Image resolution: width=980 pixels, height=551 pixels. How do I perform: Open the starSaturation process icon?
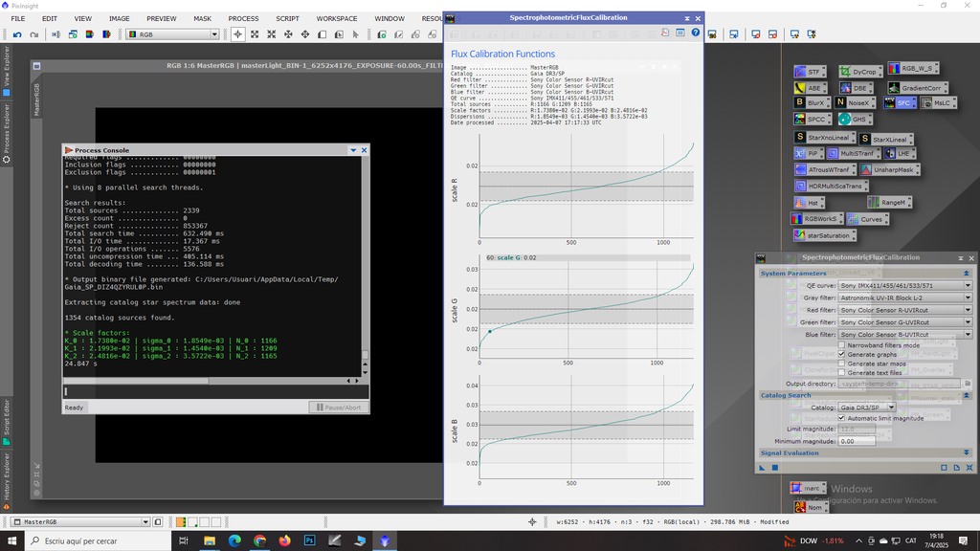coord(824,235)
